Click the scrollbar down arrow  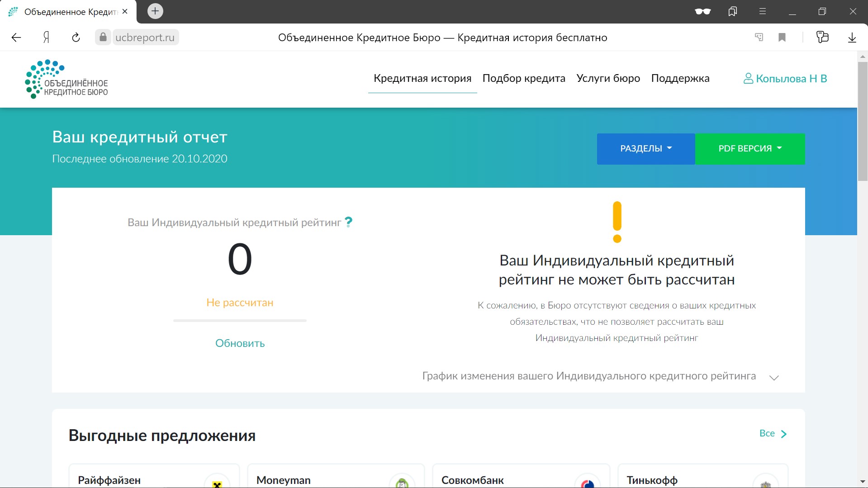pos(863,482)
